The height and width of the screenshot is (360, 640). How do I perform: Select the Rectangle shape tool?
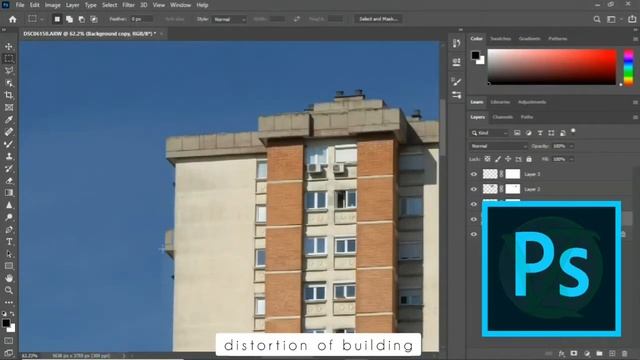pyautogui.click(x=9, y=266)
